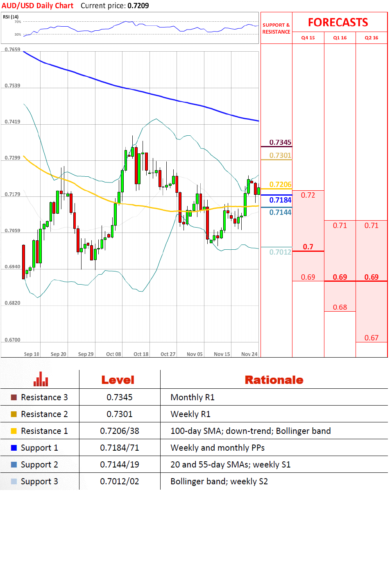Click the bold 0.7 median in Q4 15
Screen dimensions: 392x561
(x=308, y=247)
